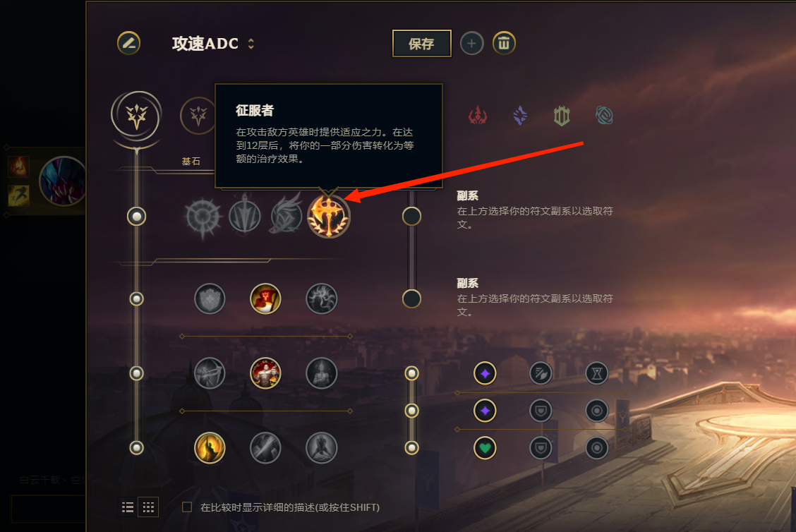Switch to the grid view layout

click(148, 507)
